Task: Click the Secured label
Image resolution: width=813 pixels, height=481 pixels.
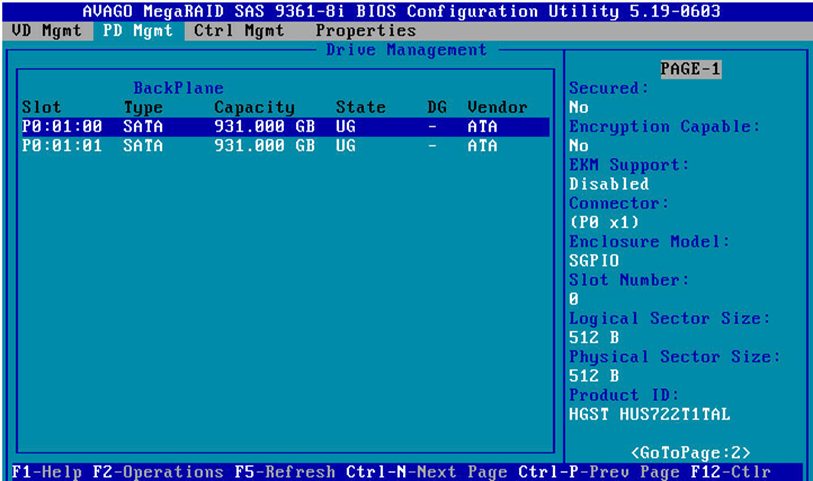Action: tap(609, 88)
